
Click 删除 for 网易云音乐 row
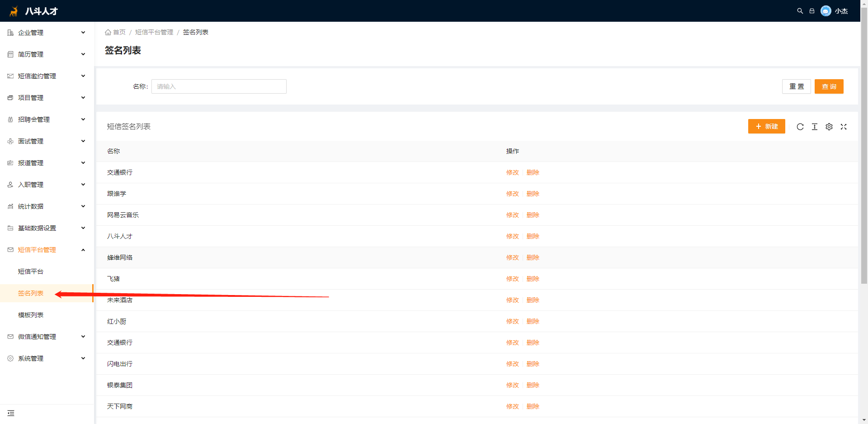pos(533,215)
